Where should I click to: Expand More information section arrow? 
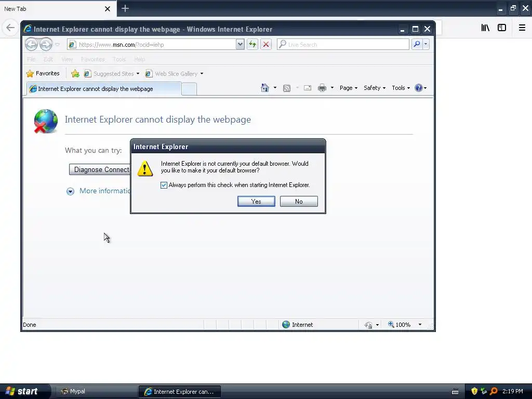70,191
